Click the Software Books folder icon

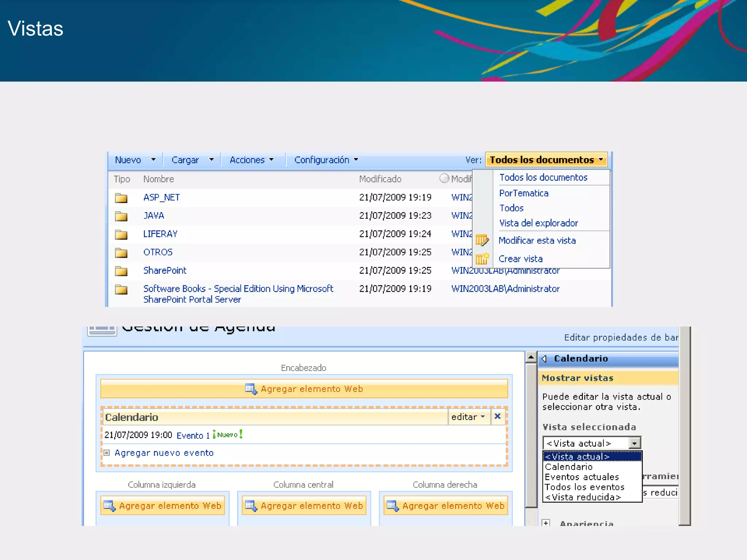(121, 289)
